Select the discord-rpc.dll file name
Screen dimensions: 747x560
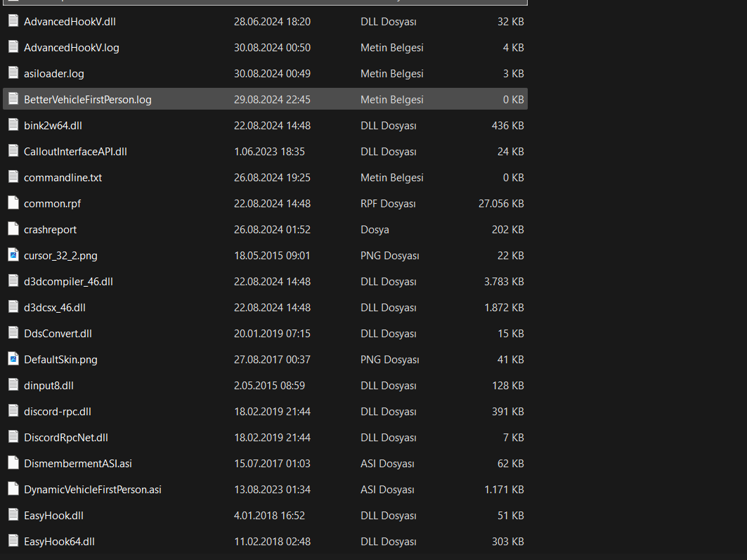pyautogui.click(x=58, y=411)
